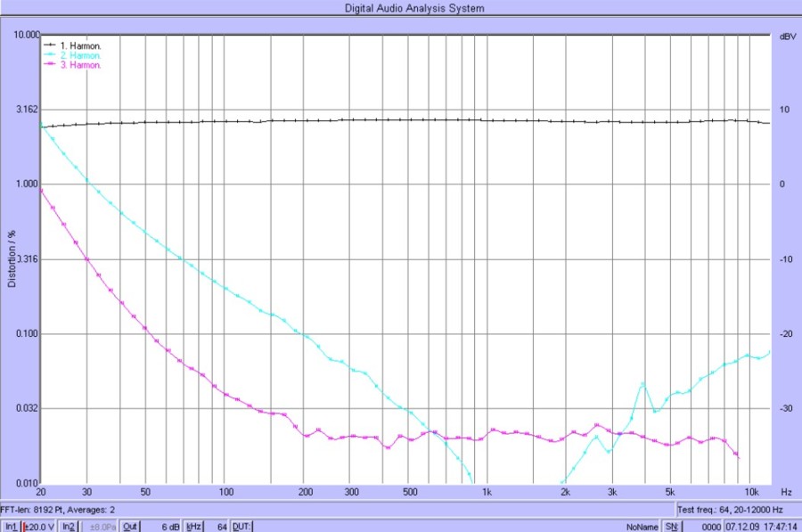Click the 64 frequency value field
Screen dimensions: 802x532
[219, 526]
